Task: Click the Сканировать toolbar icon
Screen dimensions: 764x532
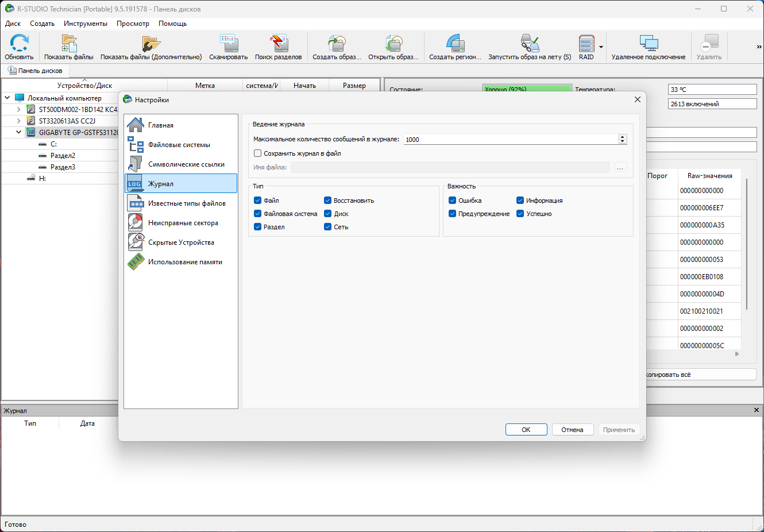Action: coord(228,47)
